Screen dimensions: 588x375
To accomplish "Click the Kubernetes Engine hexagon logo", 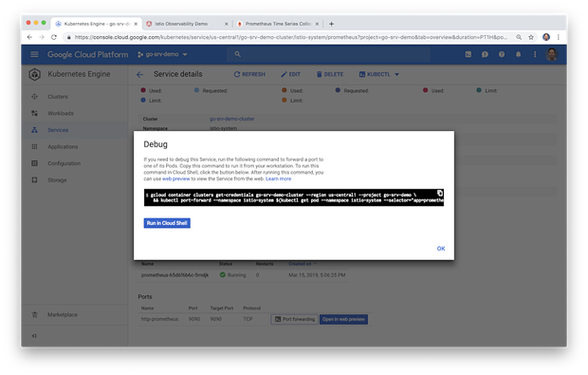I will pyautogui.click(x=34, y=74).
